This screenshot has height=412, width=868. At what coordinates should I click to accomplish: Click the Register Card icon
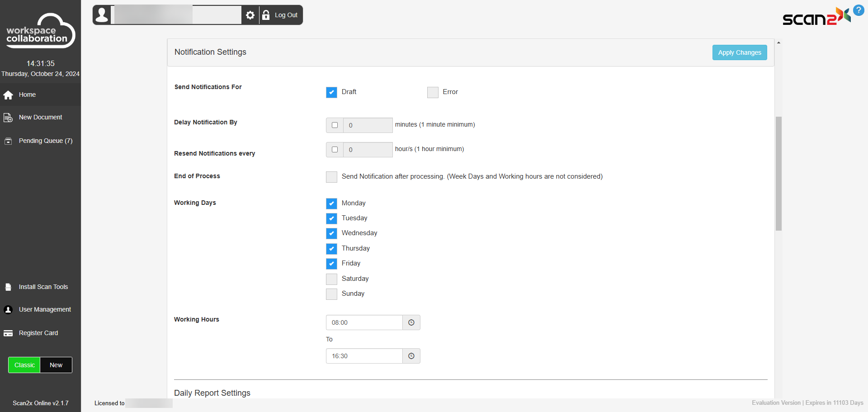click(8, 333)
